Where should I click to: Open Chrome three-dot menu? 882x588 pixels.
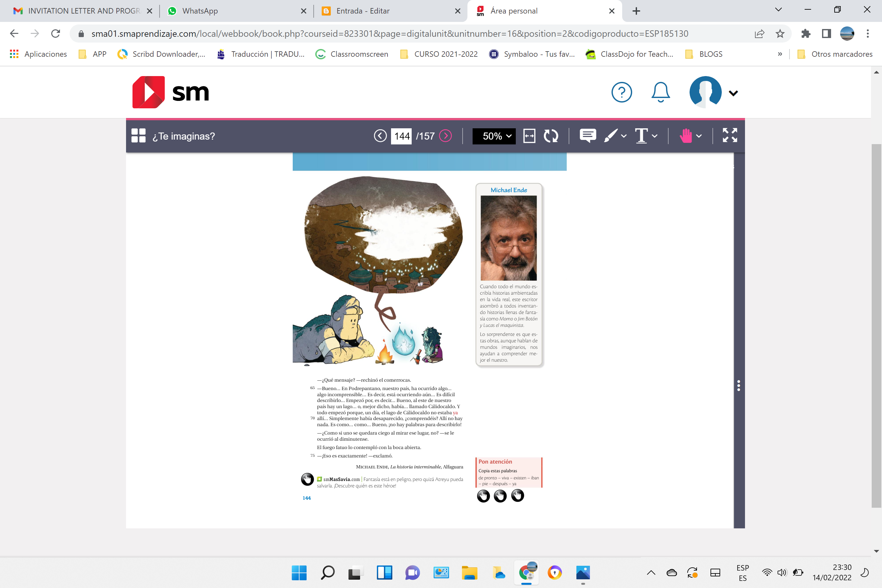[x=868, y=34]
